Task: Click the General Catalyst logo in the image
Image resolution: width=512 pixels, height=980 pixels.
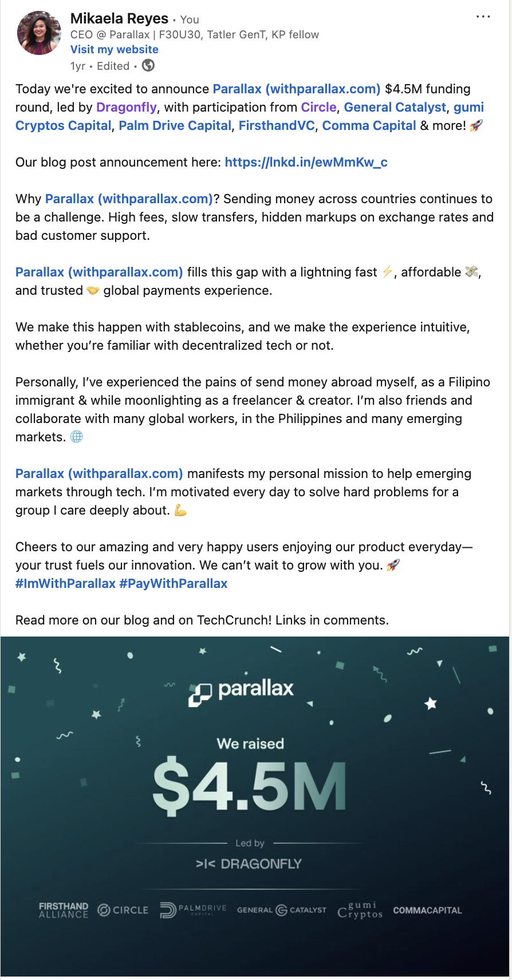Action: 281,910
